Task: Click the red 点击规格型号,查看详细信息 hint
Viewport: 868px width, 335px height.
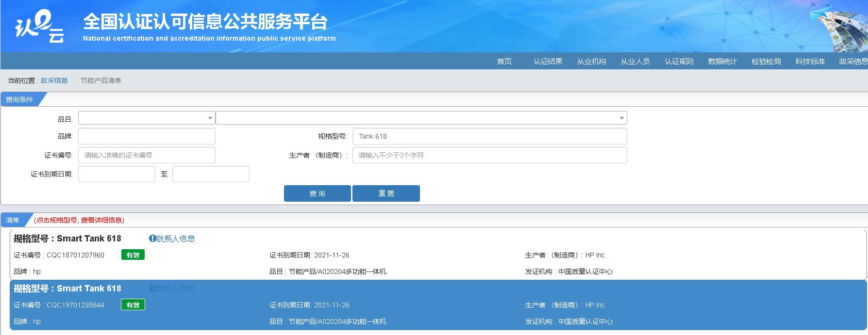Action: (79, 220)
